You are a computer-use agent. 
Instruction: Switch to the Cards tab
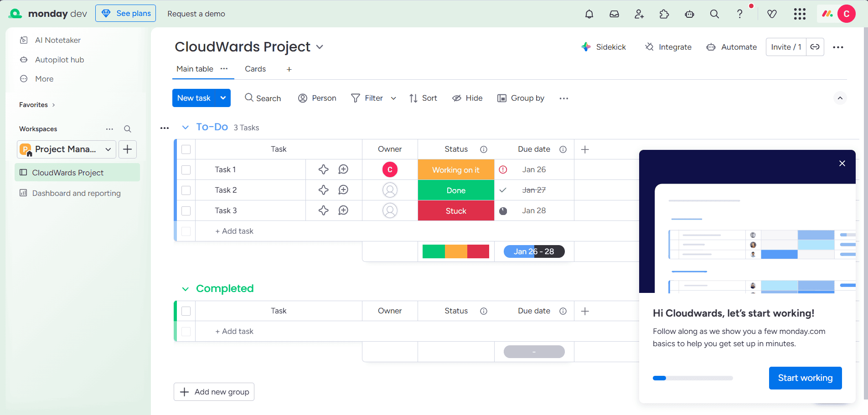255,69
